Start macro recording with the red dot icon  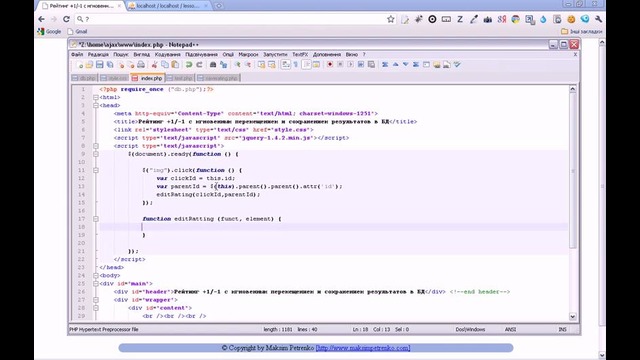(x=330, y=65)
